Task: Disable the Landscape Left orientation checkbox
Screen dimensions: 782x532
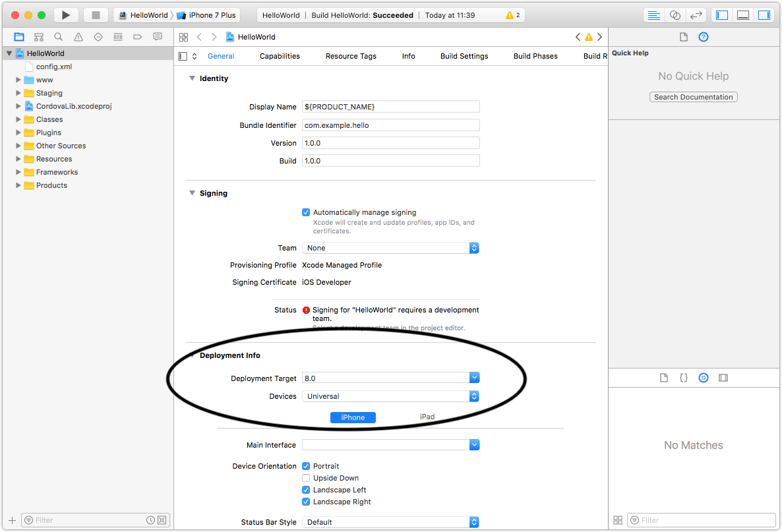Action: [306, 490]
